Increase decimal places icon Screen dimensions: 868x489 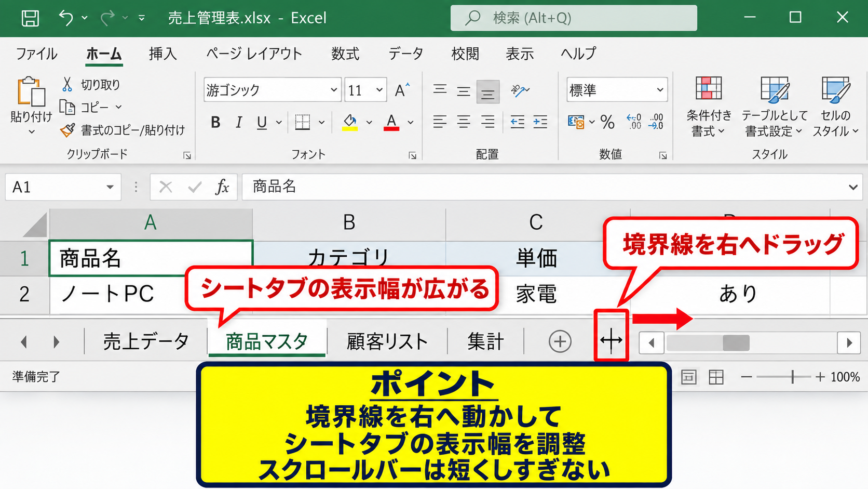tap(634, 122)
